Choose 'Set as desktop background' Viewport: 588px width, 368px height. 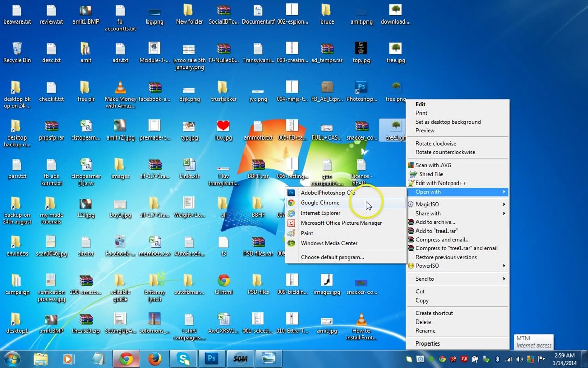tap(448, 122)
